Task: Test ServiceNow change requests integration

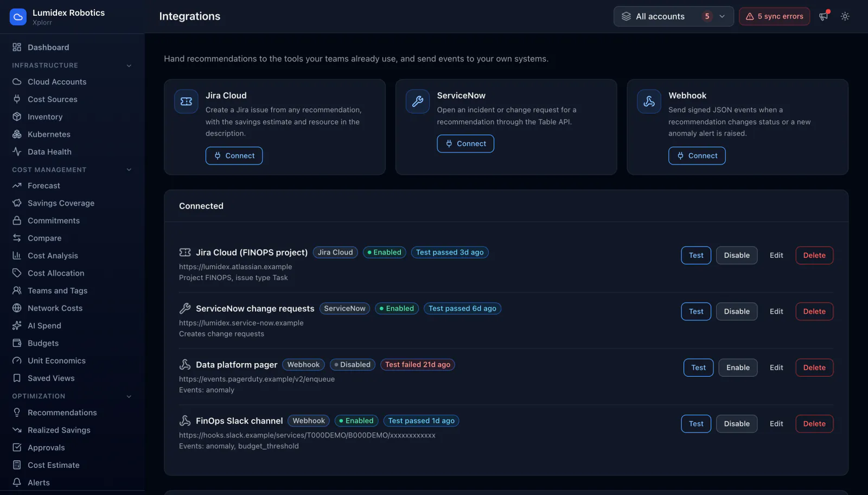Action: 696,312
